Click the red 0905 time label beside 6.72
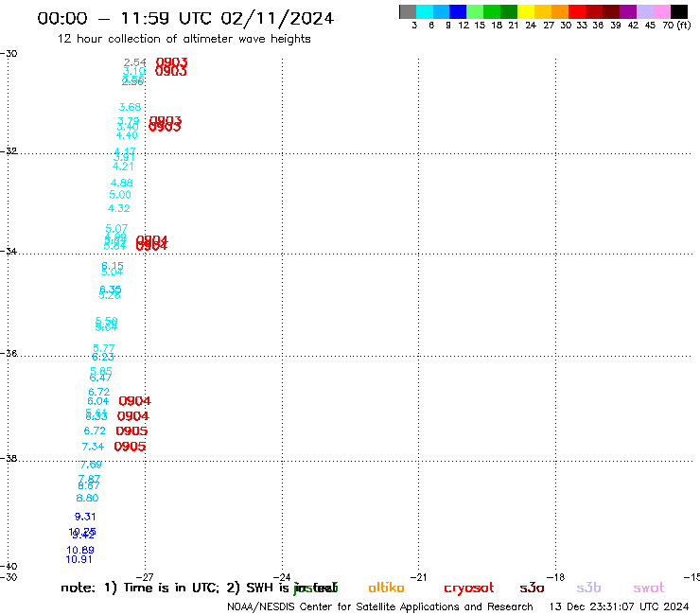This screenshot has width=700, height=615. click(x=131, y=431)
